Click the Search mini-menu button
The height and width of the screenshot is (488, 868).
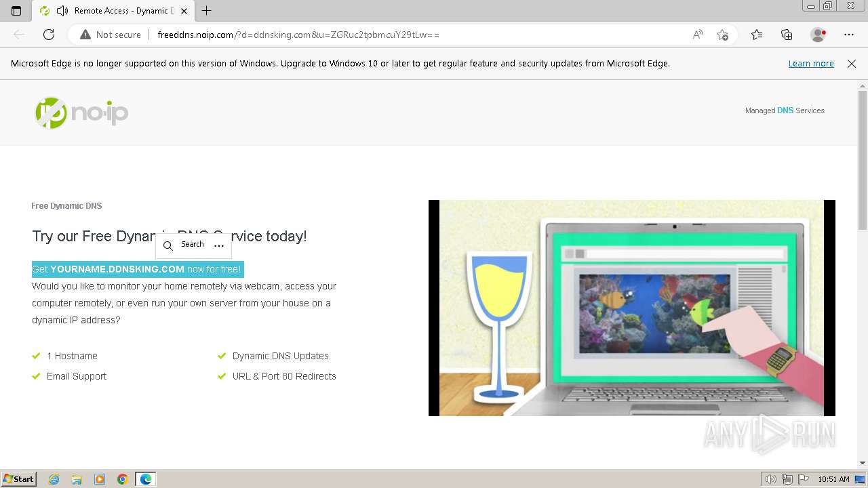[184, 245]
